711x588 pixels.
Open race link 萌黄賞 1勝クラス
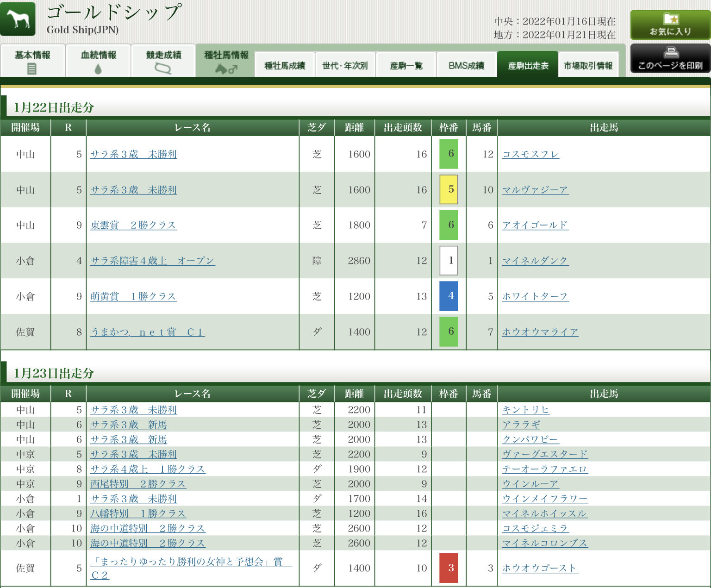point(133,296)
